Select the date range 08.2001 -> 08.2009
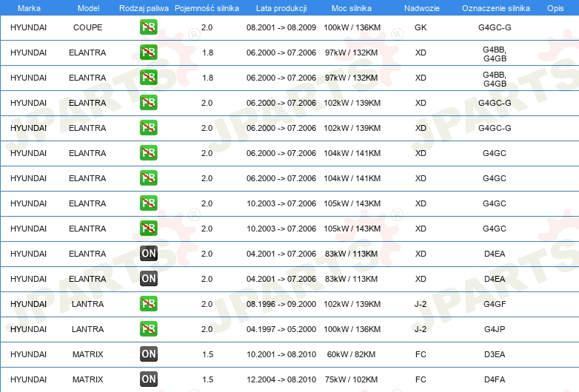The image size is (579, 392). coord(281,27)
